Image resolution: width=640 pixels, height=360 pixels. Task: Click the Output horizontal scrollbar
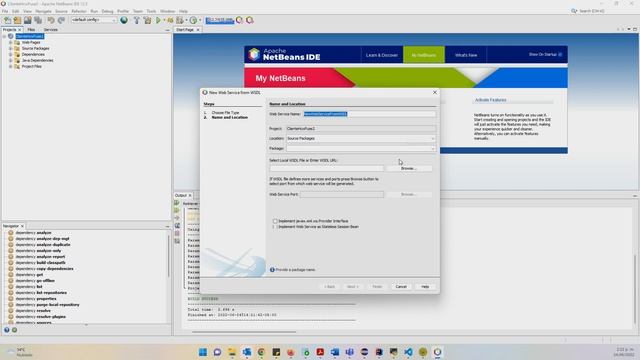click(x=244, y=332)
